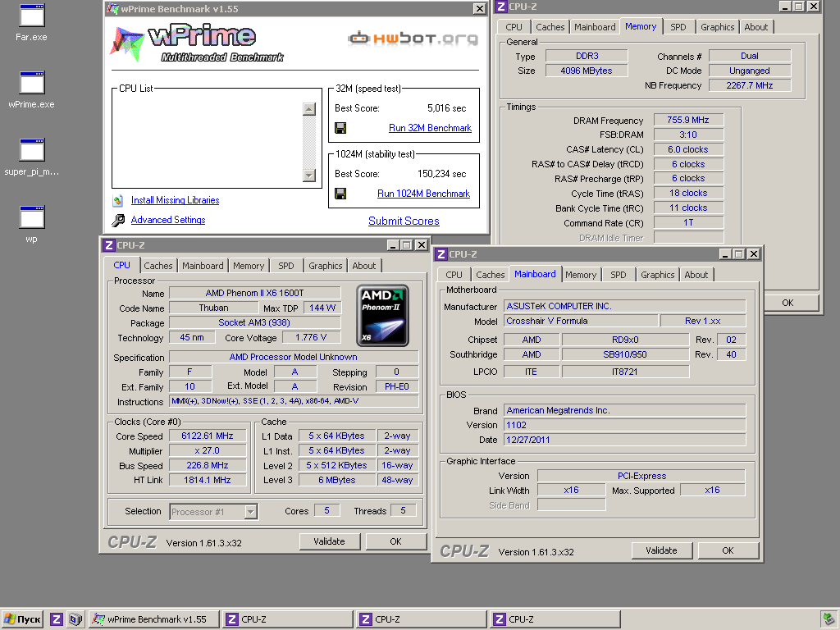Open Advanced Settings link
The height and width of the screenshot is (630, 840).
(168, 220)
